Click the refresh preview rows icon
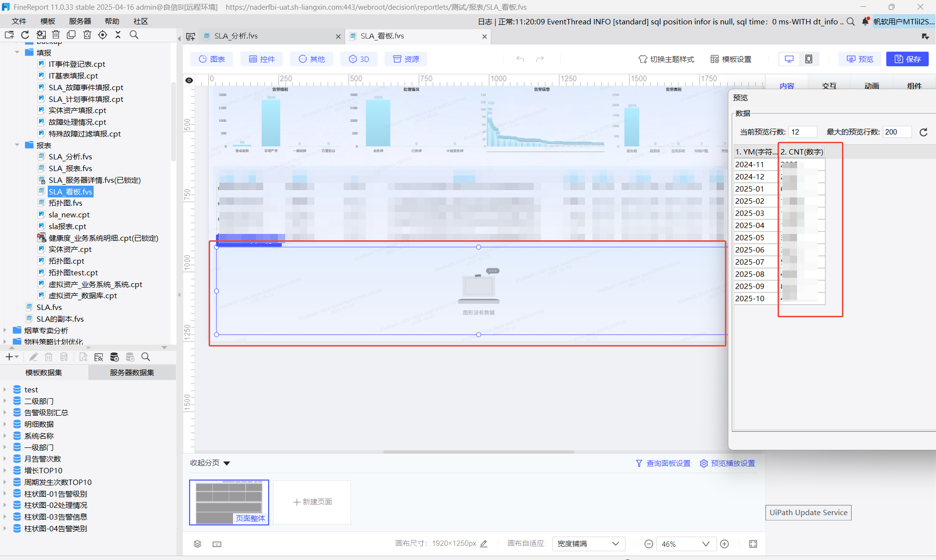The width and height of the screenshot is (936, 560). 923,132
